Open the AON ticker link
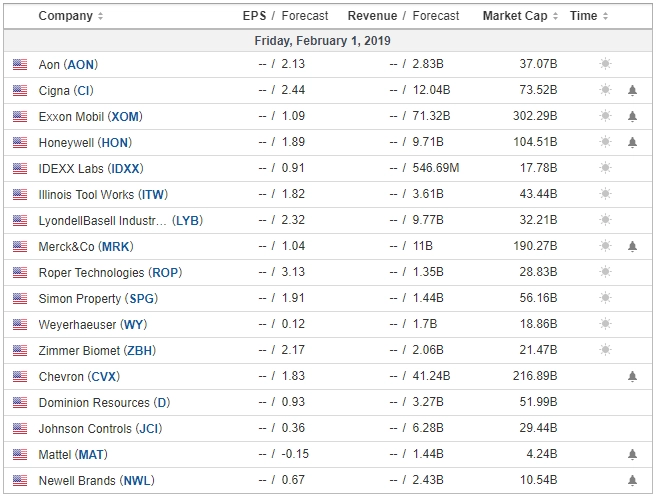 pos(81,65)
